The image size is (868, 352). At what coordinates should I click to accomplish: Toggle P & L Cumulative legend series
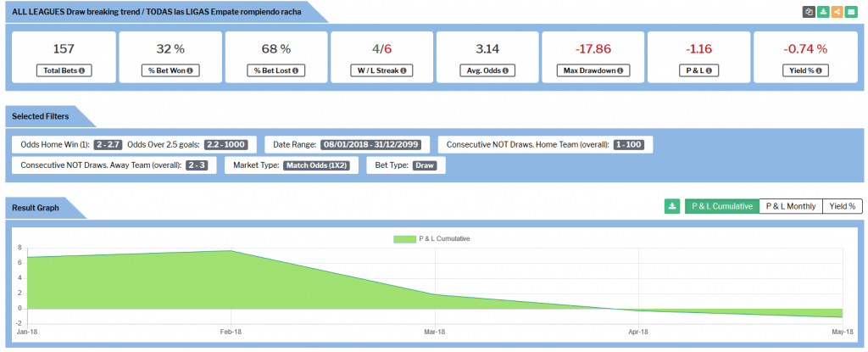(x=432, y=239)
